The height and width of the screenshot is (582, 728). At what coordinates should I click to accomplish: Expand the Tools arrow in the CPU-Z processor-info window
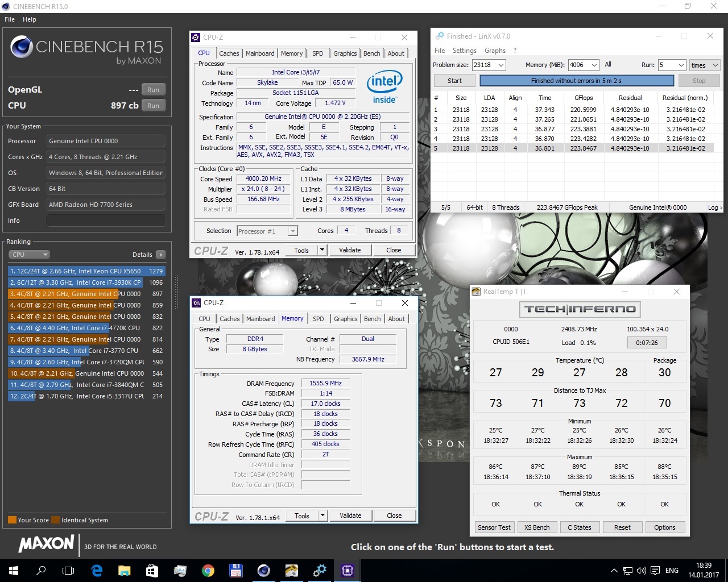pos(322,250)
